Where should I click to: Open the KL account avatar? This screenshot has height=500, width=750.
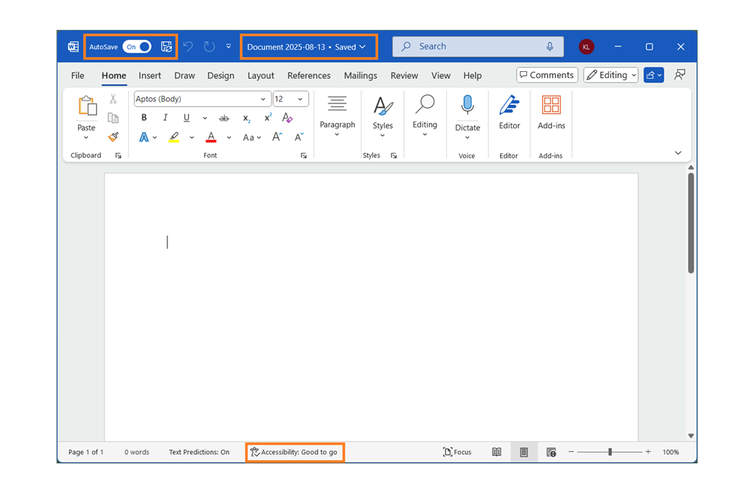tap(586, 46)
